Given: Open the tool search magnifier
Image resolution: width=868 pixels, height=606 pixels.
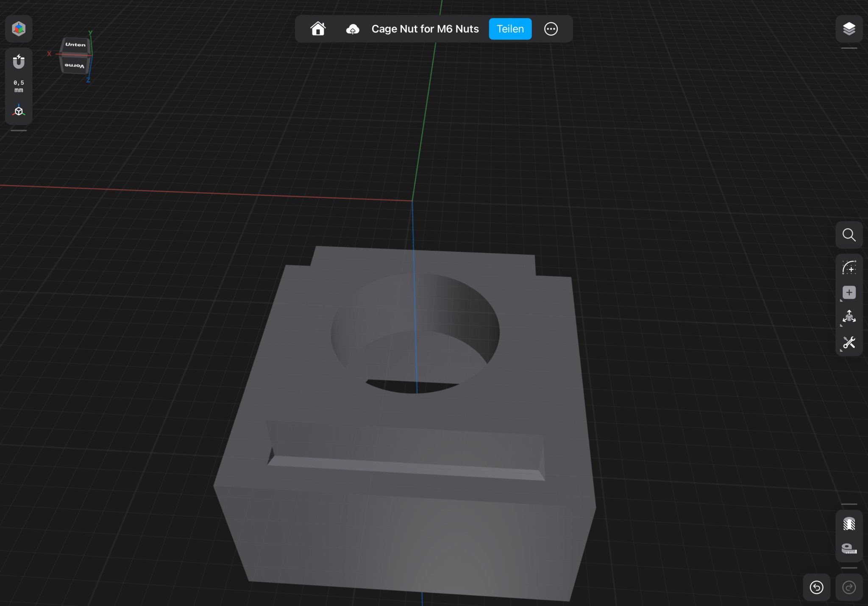Looking at the screenshot, I should click(x=849, y=235).
